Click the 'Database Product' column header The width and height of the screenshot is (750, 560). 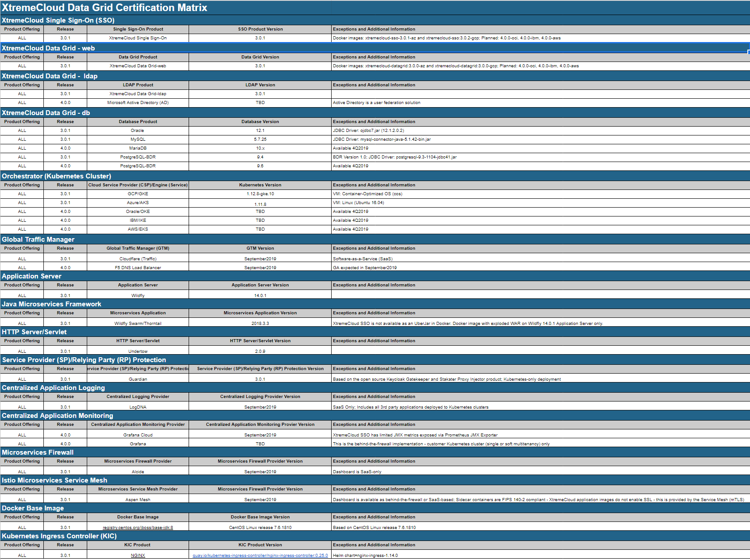pos(138,122)
